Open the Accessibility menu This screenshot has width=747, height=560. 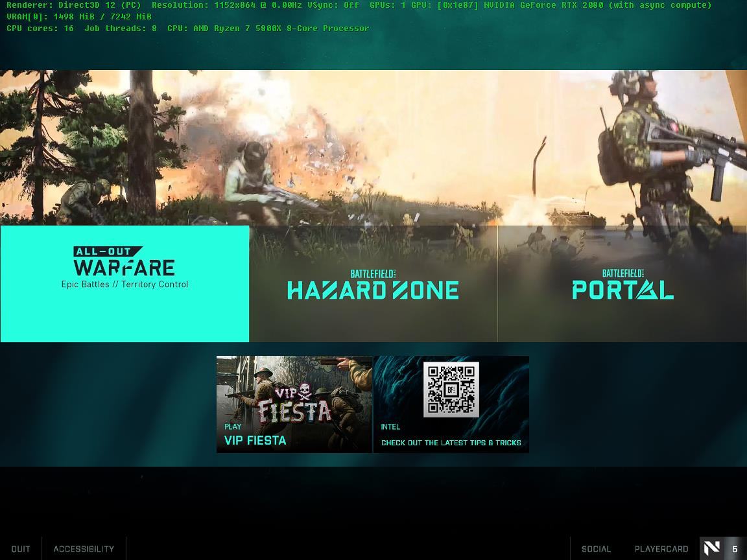coord(84,548)
